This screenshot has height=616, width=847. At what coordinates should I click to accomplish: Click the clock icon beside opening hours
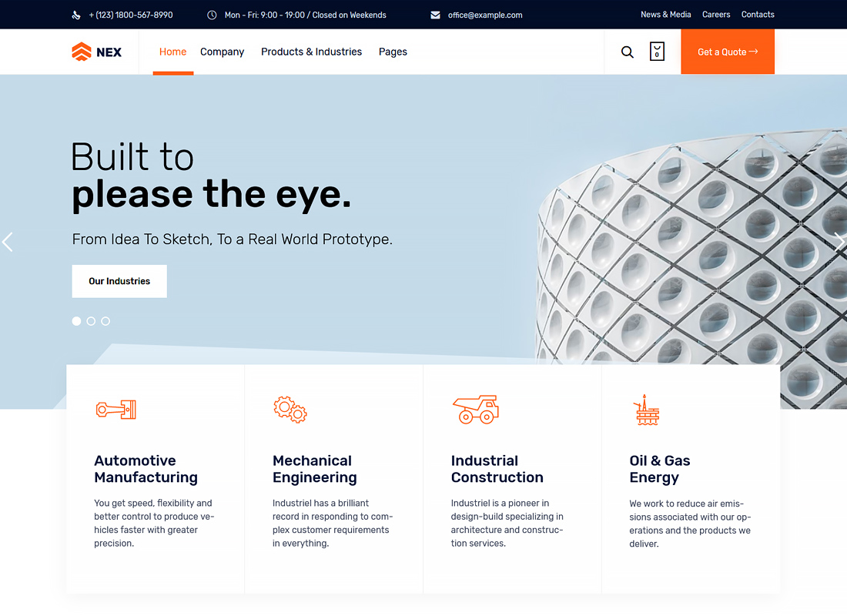click(212, 15)
